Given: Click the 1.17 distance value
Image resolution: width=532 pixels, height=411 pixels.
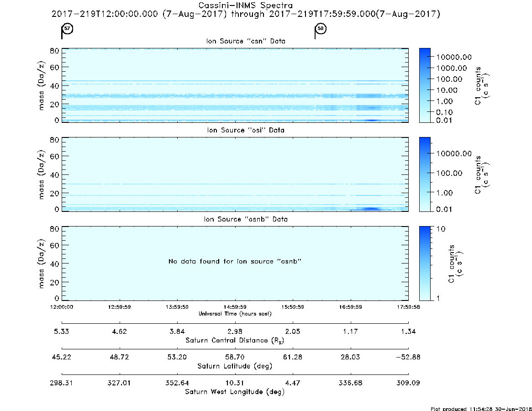Looking at the screenshot, I should (350, 332).
